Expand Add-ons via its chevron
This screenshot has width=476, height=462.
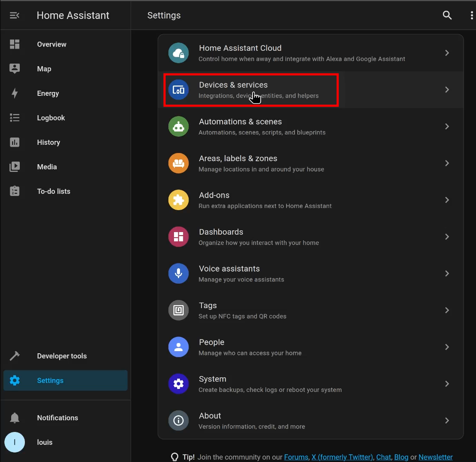[447, 200]
